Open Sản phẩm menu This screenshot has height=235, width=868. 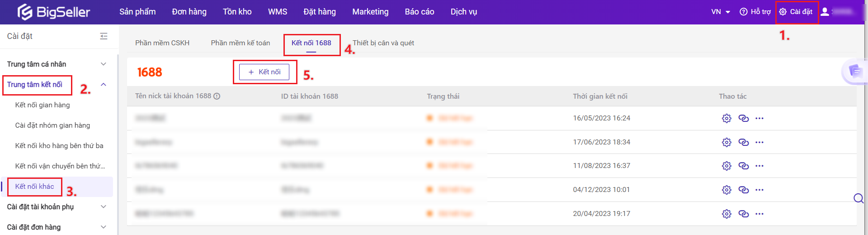pyautogui.click(x=137, y=12)
